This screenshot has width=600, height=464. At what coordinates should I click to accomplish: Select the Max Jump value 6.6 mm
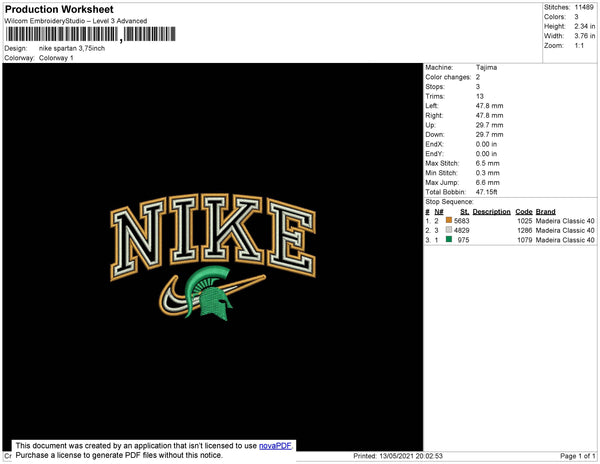point(488,182)
